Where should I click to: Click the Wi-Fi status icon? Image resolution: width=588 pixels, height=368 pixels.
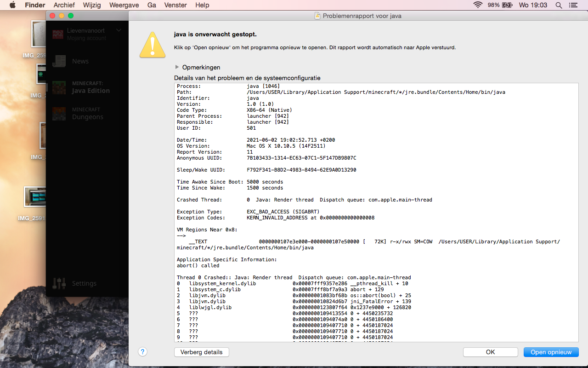[x=478, y=5]
